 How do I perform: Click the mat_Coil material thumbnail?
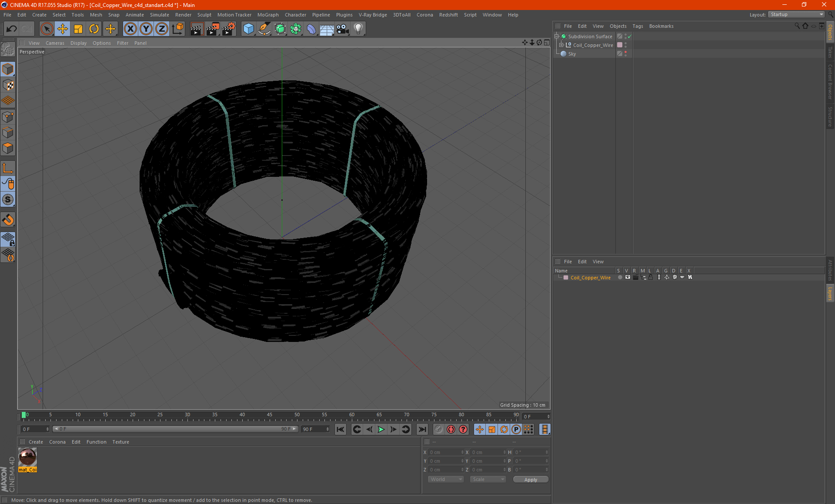point(28,458)
